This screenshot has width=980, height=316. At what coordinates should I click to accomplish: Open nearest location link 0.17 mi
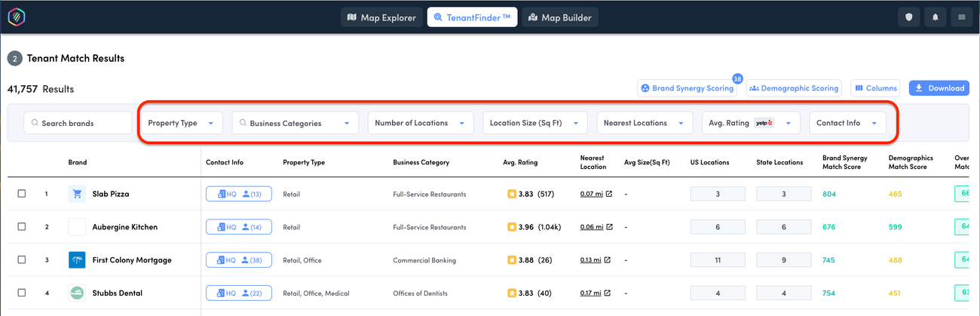(x=596, y=293)
